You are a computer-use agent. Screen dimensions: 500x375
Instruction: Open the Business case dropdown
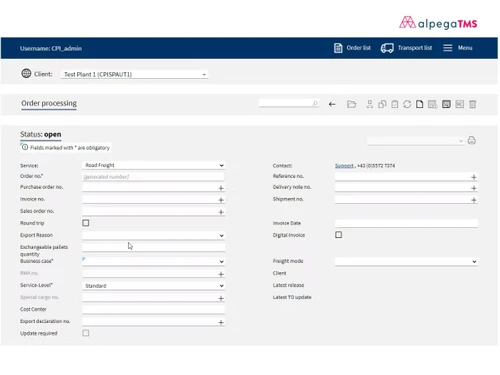point(153,261)
